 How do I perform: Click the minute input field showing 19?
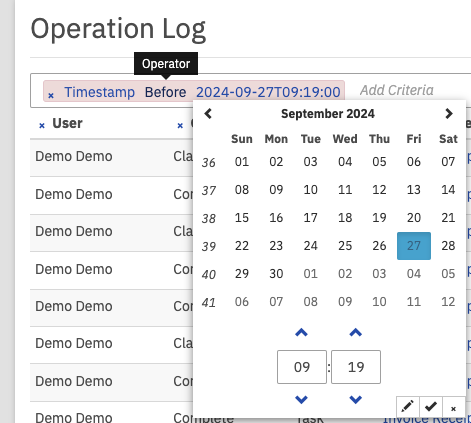click(x=356, y=367)
